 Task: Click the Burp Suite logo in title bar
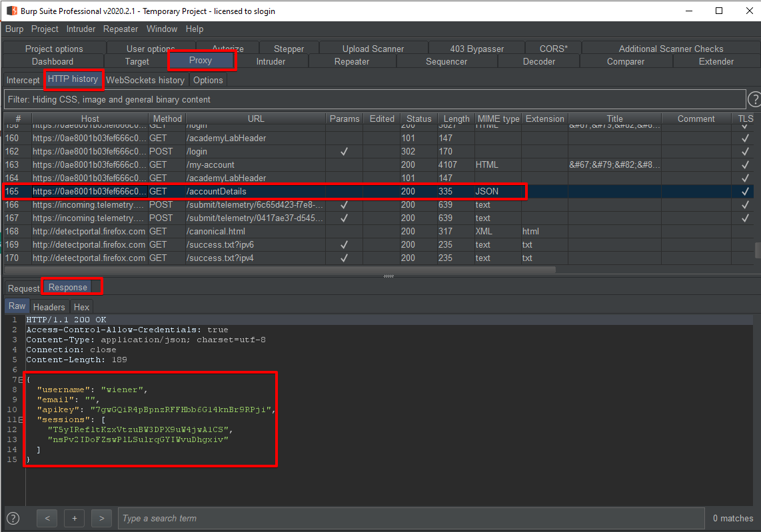(11, 11)
